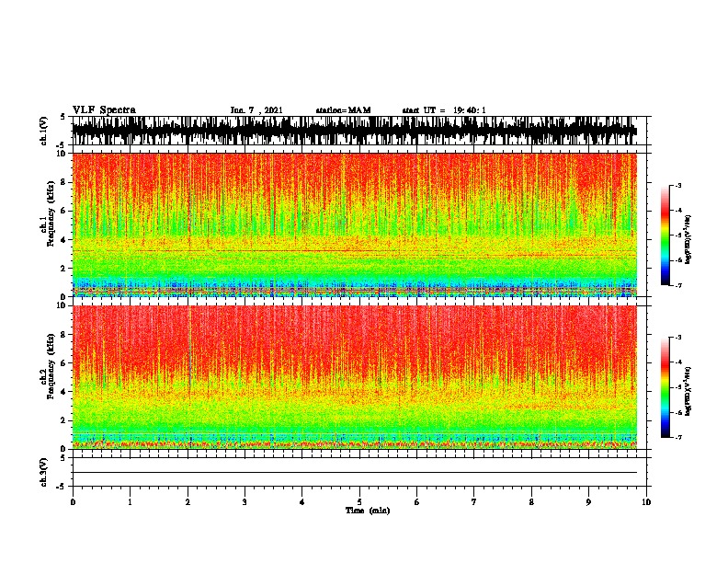This screenshot has height=563, width=728.
Task: Click the time axis tick label "1"
Action: [x=130, y=502]
